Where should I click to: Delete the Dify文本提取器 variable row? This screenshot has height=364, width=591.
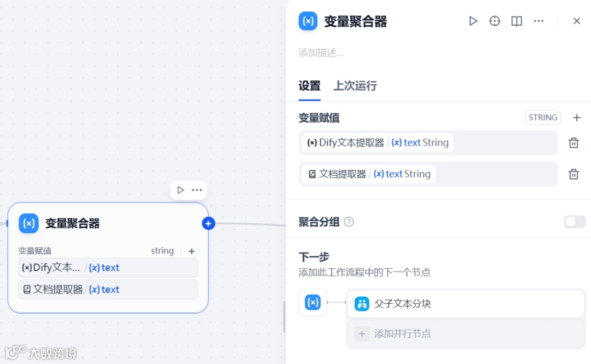573,143
